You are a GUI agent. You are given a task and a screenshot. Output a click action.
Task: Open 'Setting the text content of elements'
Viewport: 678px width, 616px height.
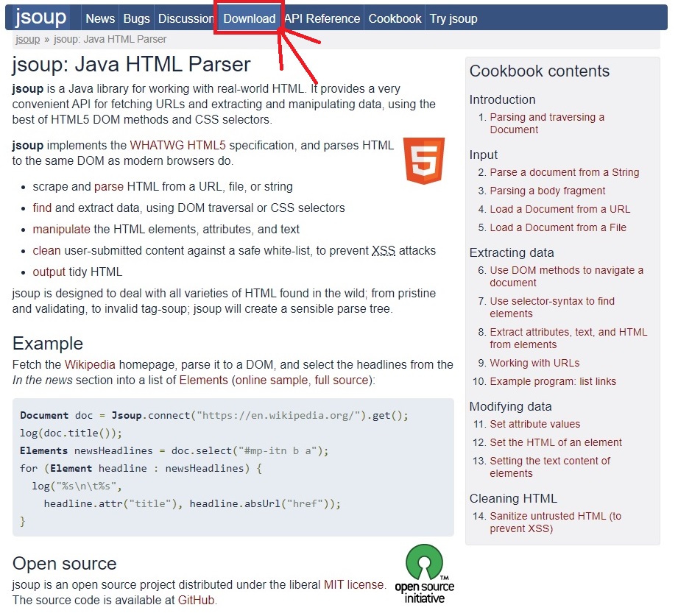tap(550, 467)
